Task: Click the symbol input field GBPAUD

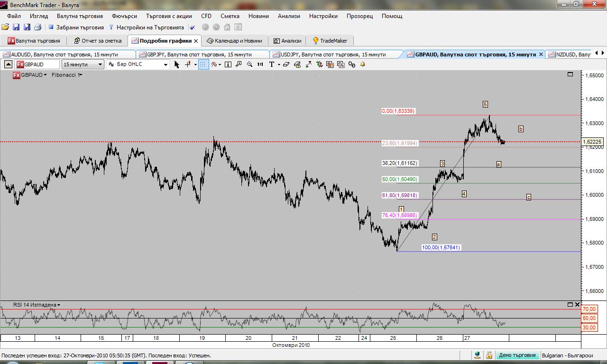Action: [x=37, y=64]
